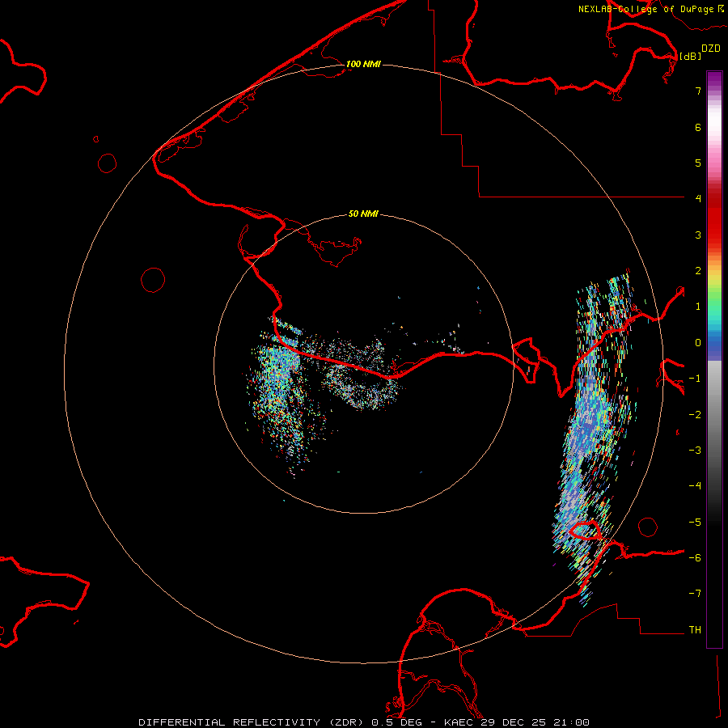Click the -6 value on the scale
The height and width of the screenshot is (728, 728).
click(695, 557)
